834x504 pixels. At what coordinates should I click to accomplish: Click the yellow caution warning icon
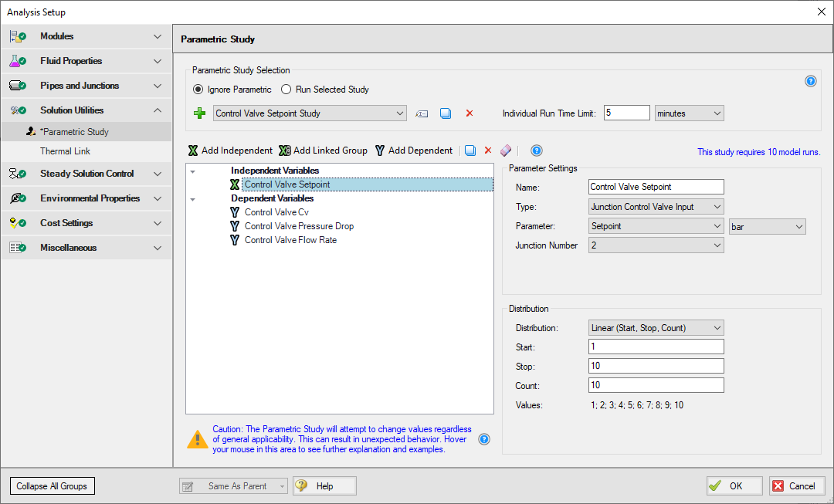(198, 439)
